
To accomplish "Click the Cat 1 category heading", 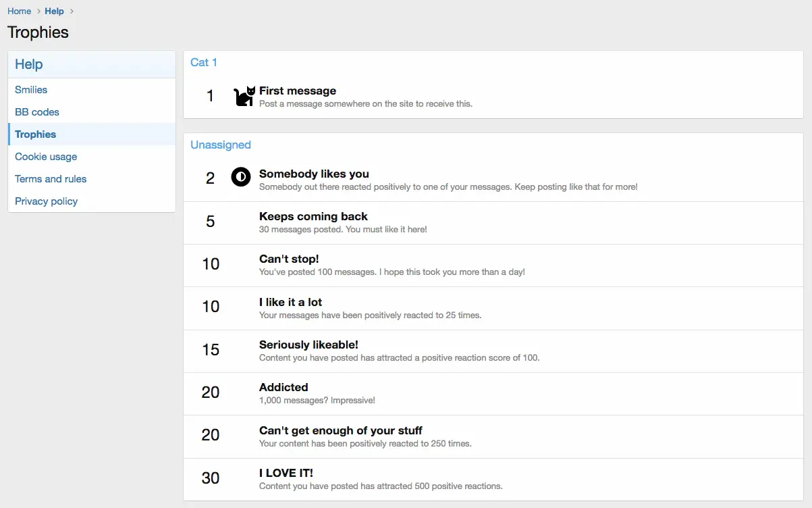I will point(204,62).
